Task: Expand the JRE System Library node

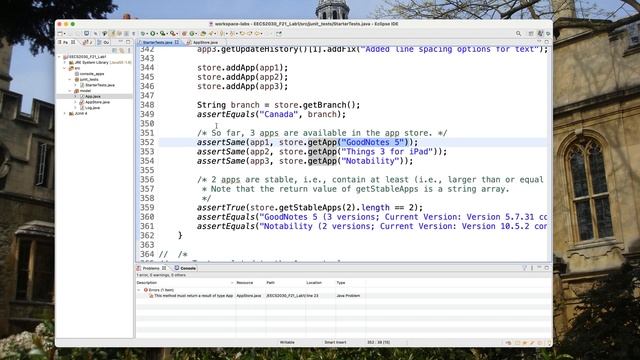Action: pyautogui.click(x=64, y=62)
